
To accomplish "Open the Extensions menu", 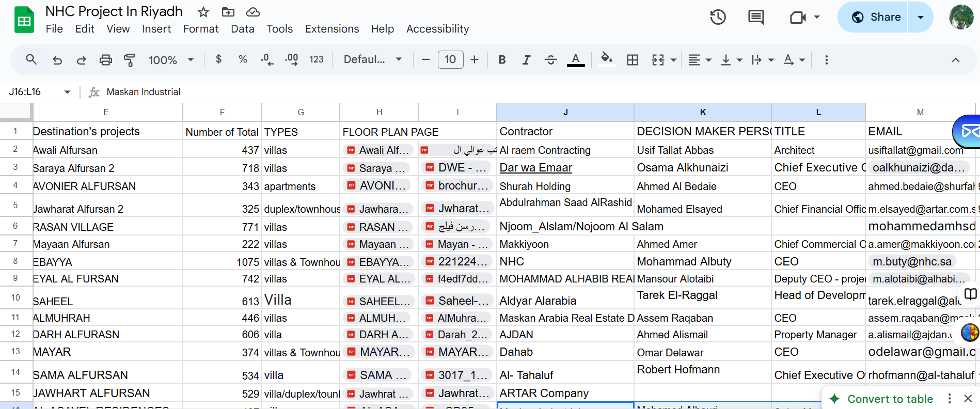I will pyautogui.click(x=331, y=29).
